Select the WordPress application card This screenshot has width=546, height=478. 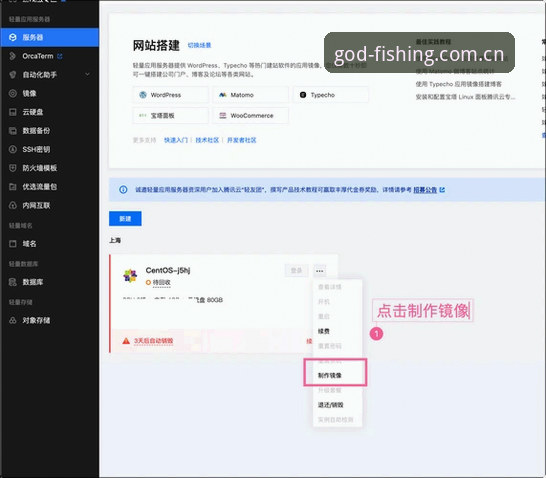point(171,95)
